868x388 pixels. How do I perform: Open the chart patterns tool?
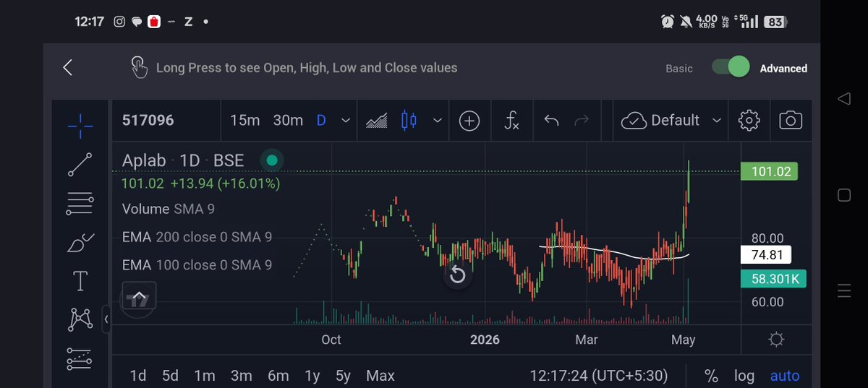(x=80, y=319)
